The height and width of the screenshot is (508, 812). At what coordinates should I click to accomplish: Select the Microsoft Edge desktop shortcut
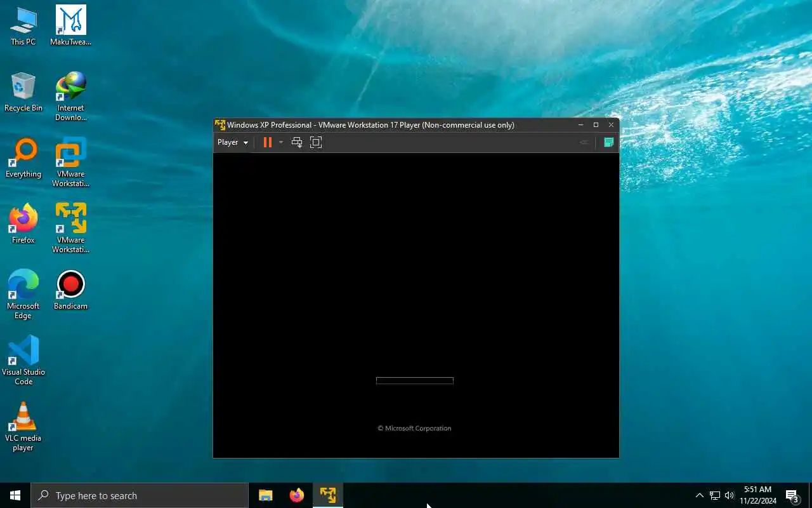23,295
